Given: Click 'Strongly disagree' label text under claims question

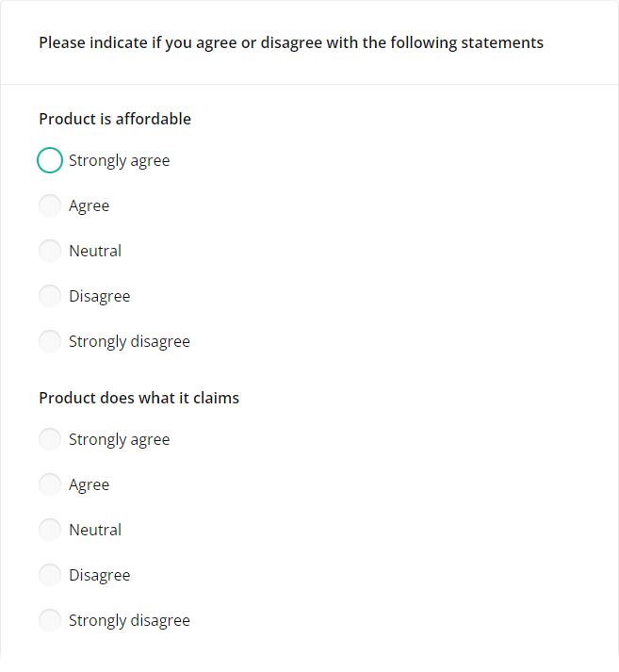Looking at the screenshot, I should (129, 620).
